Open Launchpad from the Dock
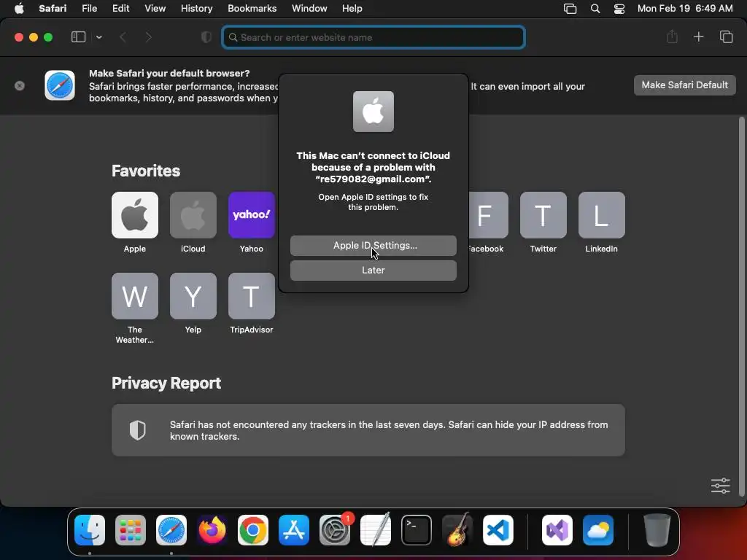Viewport: 747px width, 560px height. click(130, 530)
